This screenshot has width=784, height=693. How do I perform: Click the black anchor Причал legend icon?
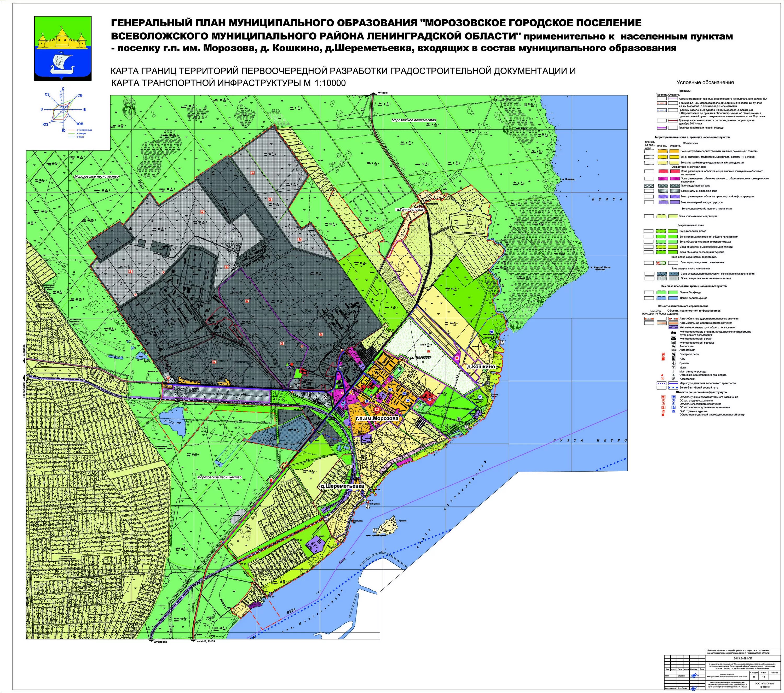pos(673,363)
